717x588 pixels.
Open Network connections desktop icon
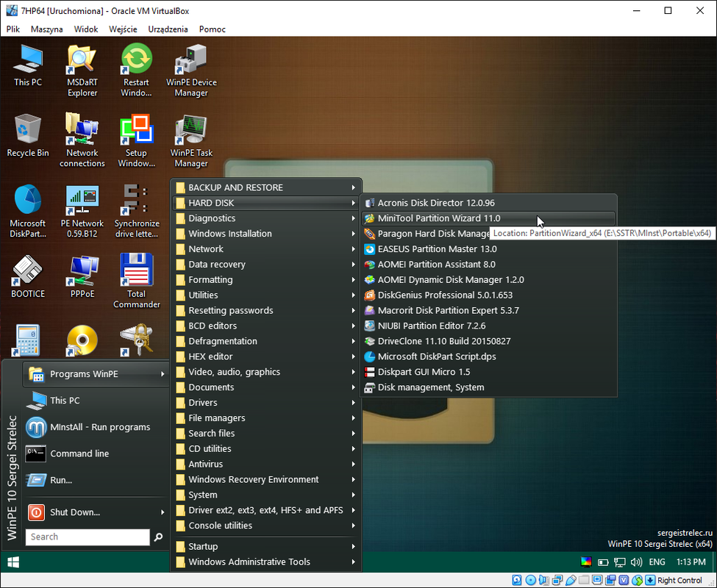[82, 140]
